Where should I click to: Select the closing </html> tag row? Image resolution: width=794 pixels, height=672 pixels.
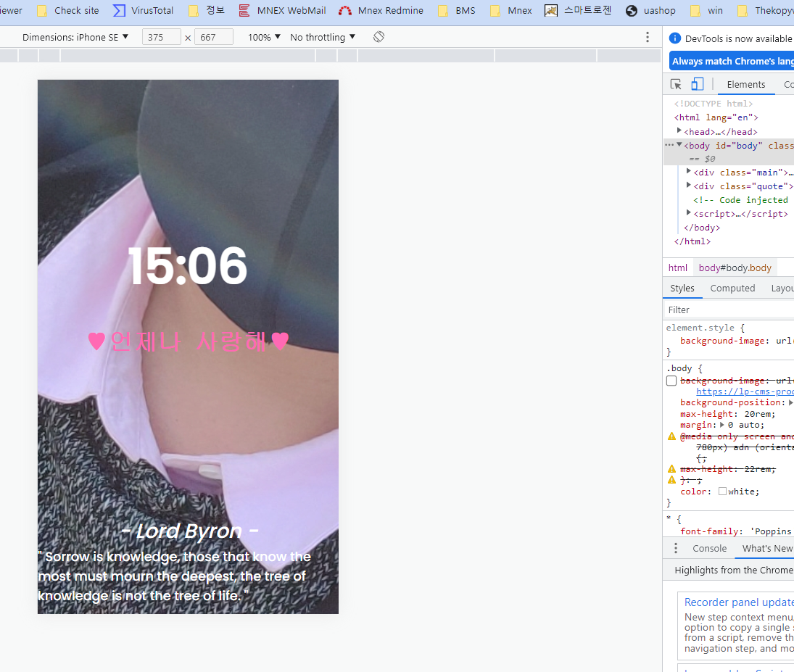[x=692, y=241]
